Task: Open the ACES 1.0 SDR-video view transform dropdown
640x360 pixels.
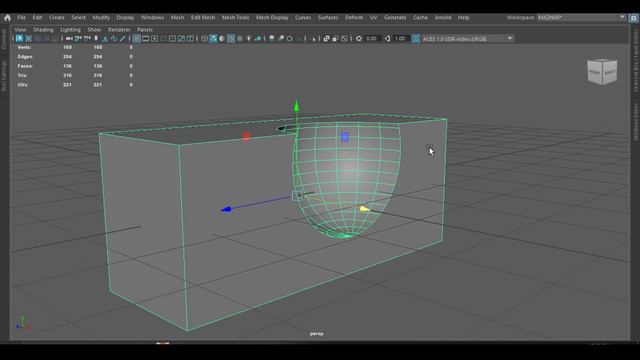Action: (467, 38)
